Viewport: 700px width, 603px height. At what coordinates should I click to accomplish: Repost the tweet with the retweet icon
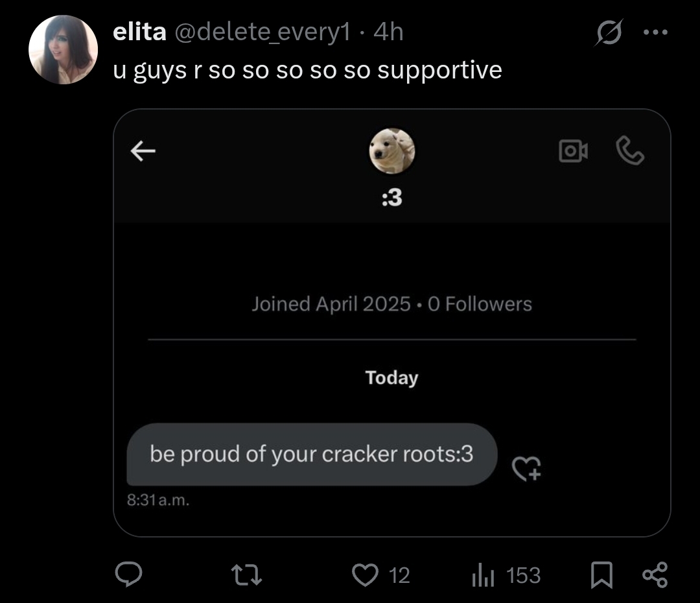click(247, 574)
